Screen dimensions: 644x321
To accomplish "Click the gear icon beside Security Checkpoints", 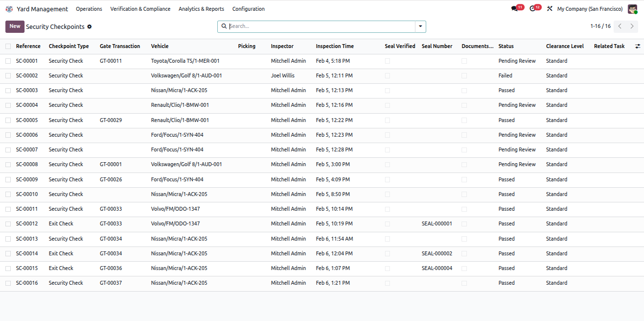I will (89, 27).
